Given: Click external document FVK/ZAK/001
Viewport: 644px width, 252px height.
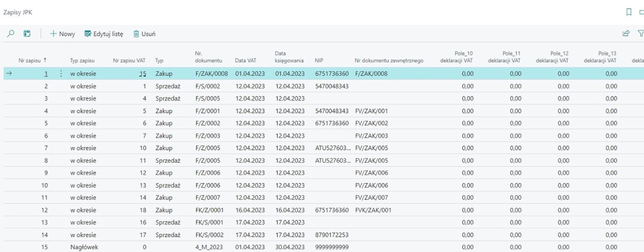Looking at the screenshot, I should 373,210.
